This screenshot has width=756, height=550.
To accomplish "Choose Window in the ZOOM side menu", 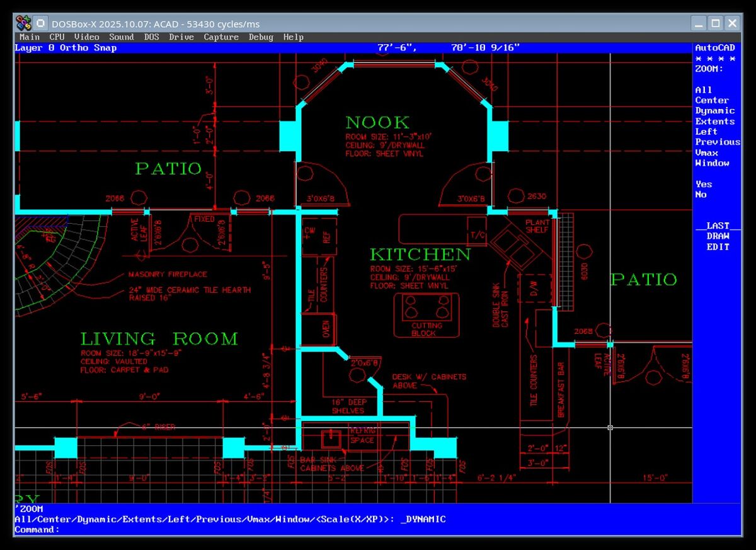I will [712, 163].
